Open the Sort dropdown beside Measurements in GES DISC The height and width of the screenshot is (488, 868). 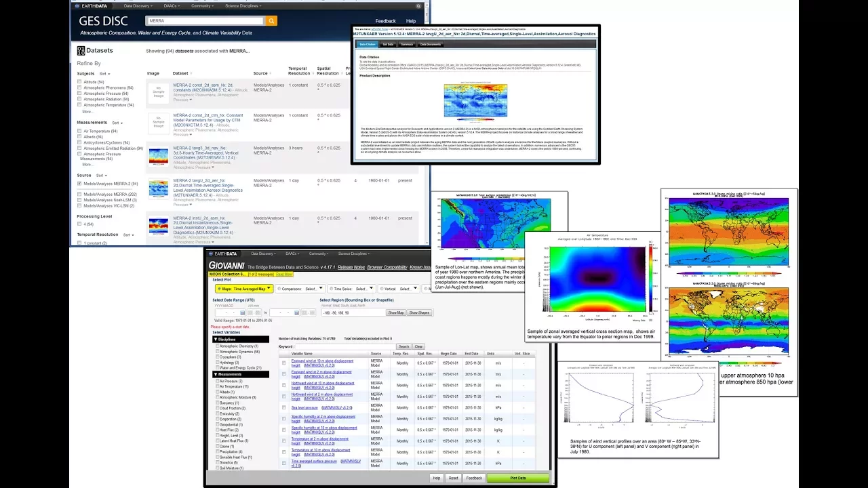pos(117,123)
